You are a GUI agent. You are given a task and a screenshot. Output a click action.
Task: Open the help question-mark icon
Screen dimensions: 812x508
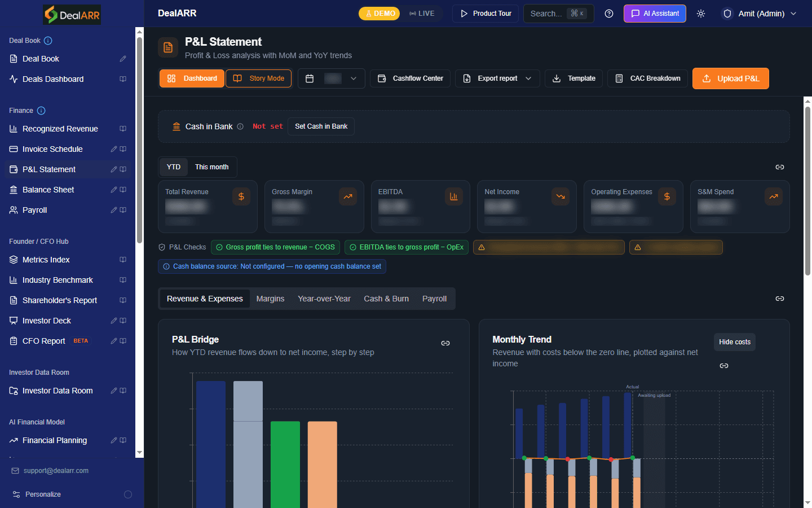click(x=609, y=14)
